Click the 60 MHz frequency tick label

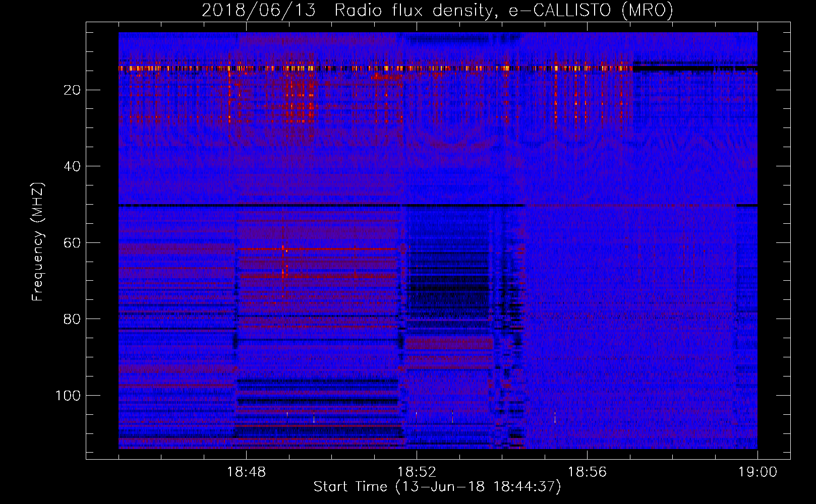coord(73,243)
